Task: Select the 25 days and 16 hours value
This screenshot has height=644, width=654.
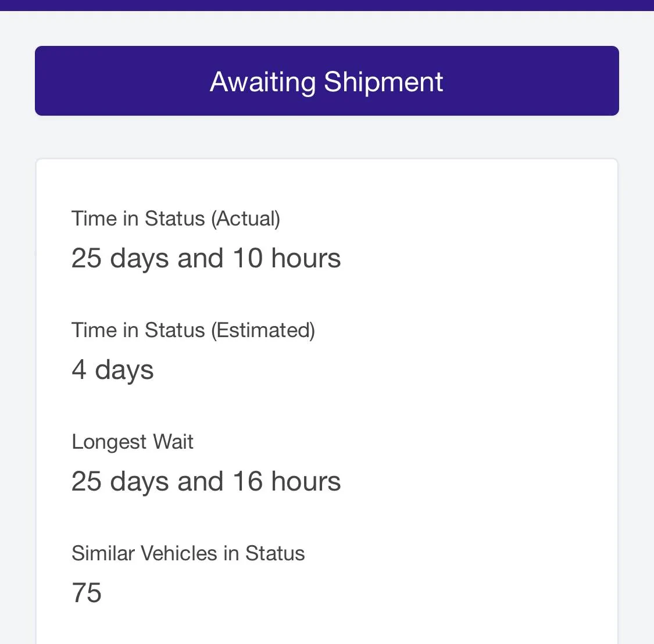Action: tap(206, 481)
